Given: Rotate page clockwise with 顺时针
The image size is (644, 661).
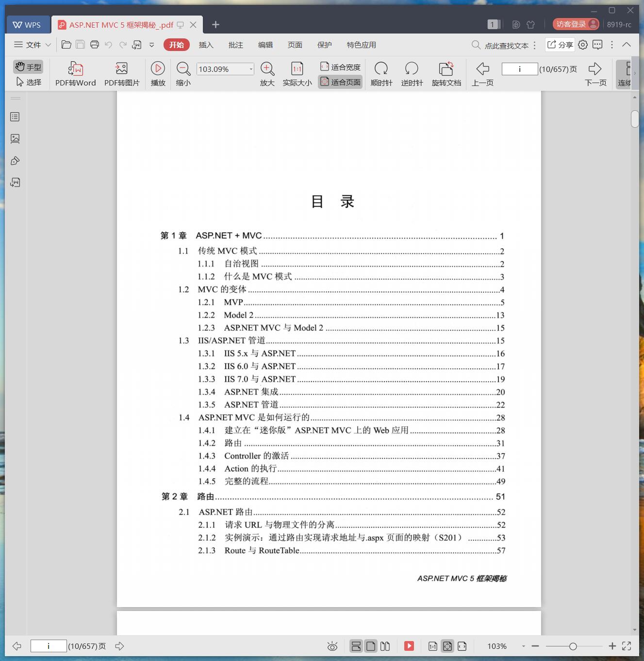Looking at the screenshot, I should point(381,74).
